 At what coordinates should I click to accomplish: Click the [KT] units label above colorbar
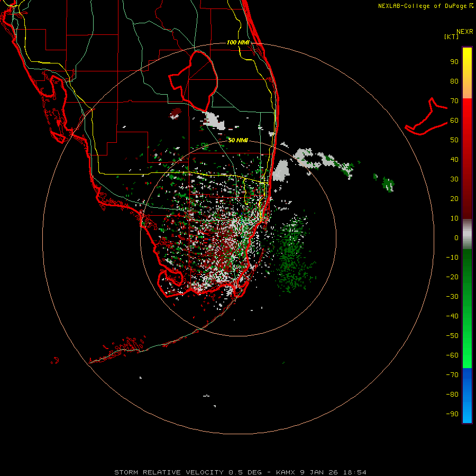(x=452, y=36)
